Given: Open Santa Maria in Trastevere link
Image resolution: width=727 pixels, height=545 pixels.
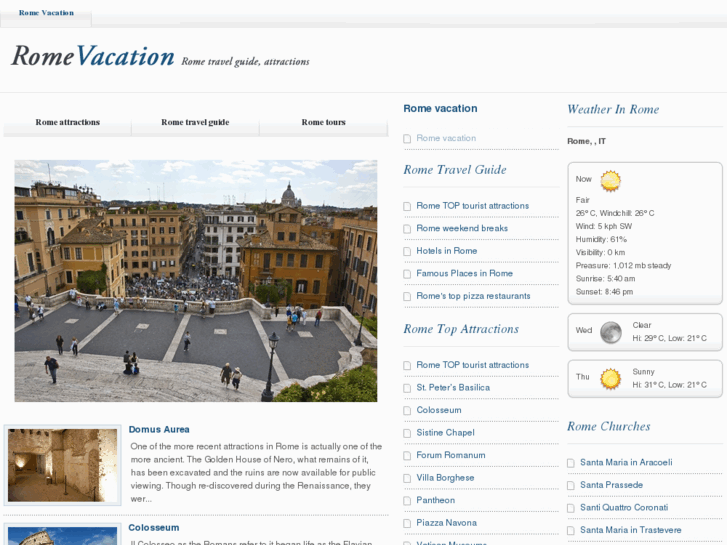Looking at the screenshot, I should click(631, 530).
